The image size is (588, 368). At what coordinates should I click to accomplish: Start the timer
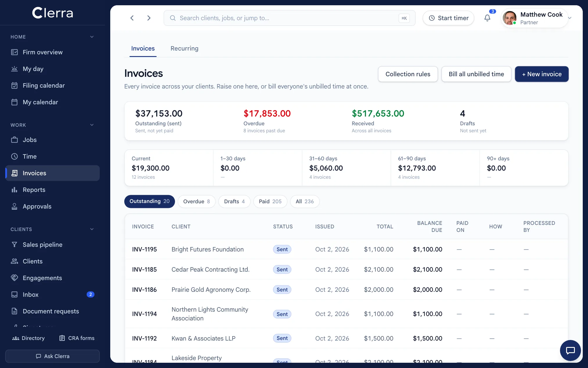pos(449,18)
